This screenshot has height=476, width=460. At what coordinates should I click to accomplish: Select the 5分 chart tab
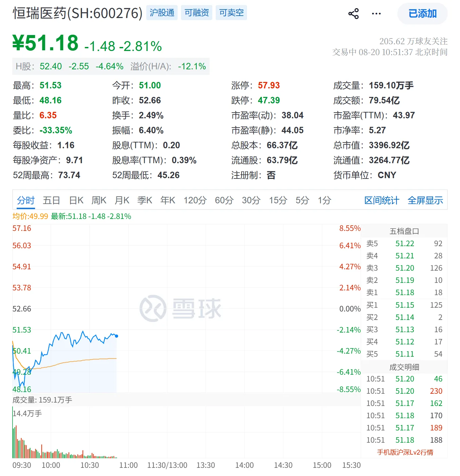pyautogui.click(x=302, y=200)
